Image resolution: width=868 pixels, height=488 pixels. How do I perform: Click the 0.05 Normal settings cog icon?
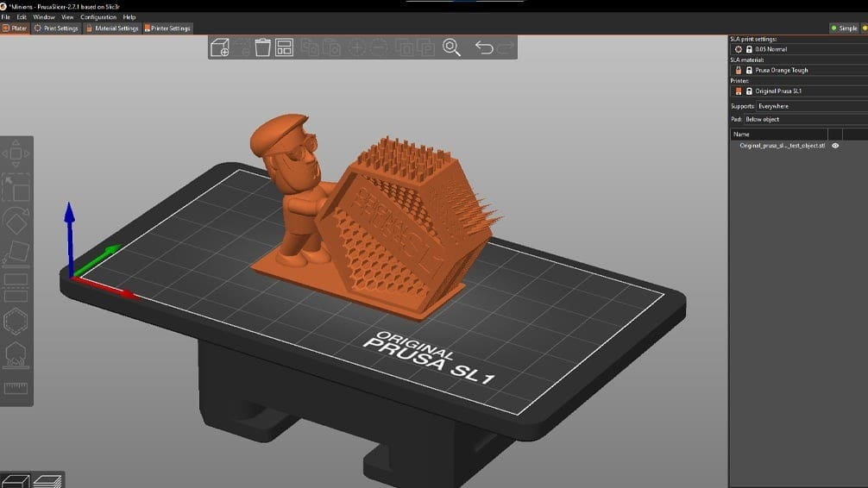tap(738, 49)
